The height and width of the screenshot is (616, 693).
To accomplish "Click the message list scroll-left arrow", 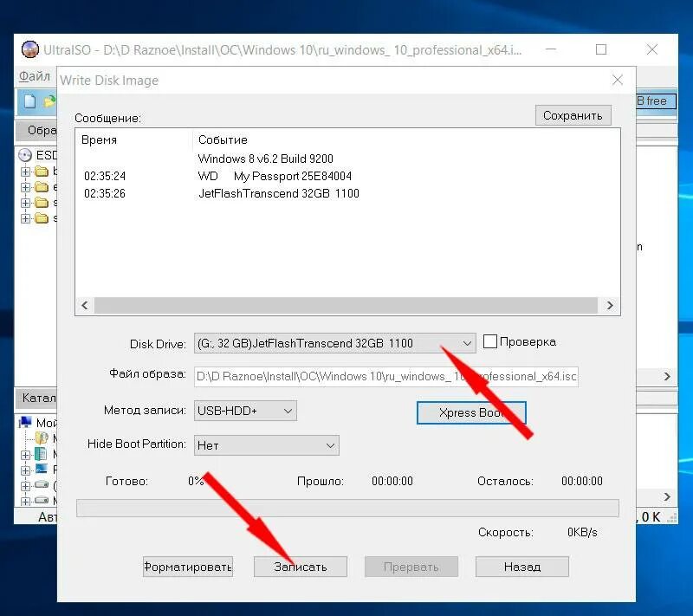I will [x=85, y=305].
